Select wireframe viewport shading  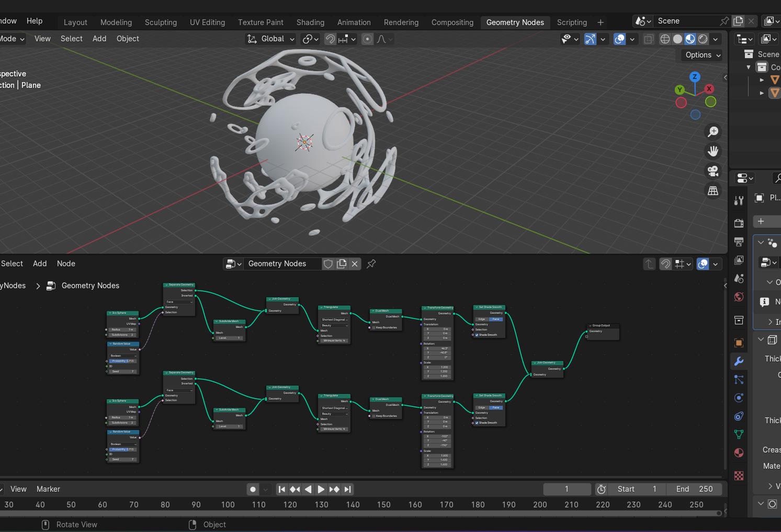click(665, 39)
